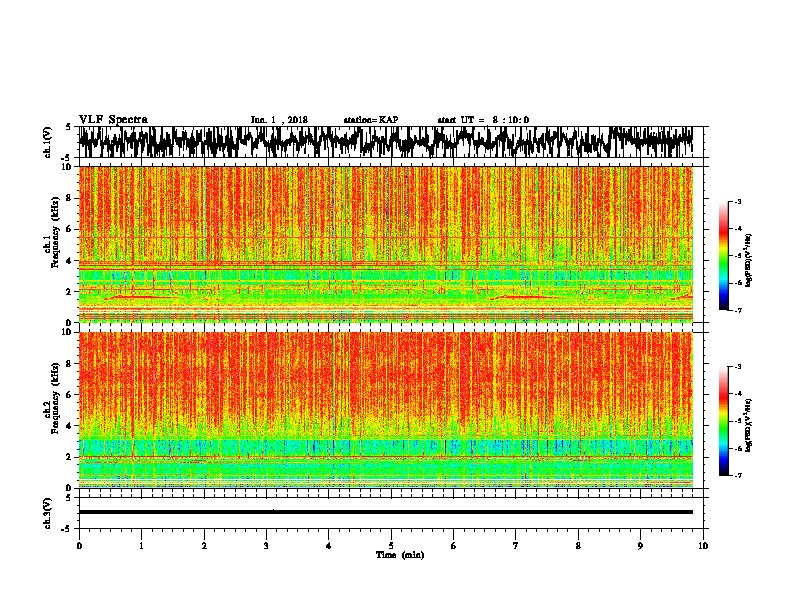The width and height of the screenshot is (792, 612).
Task: Click x-axis tick label "10"
Action: click(x=703, y=546)
